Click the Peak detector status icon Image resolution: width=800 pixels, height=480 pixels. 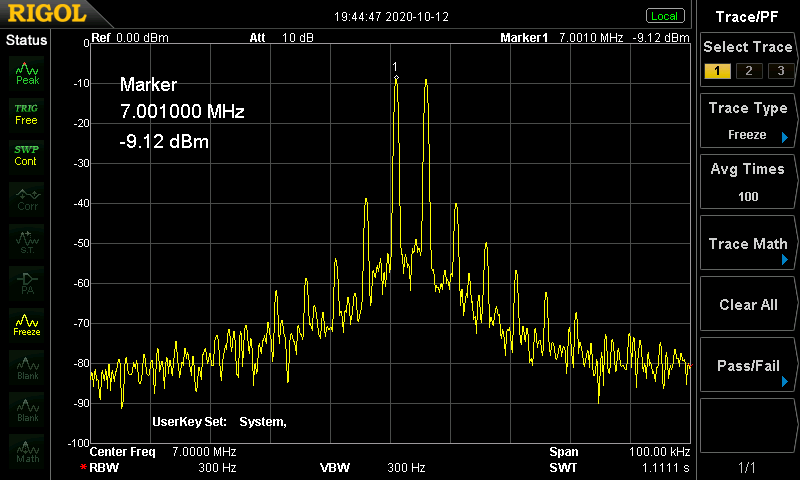pyautogui.click(x=27, y=73)
